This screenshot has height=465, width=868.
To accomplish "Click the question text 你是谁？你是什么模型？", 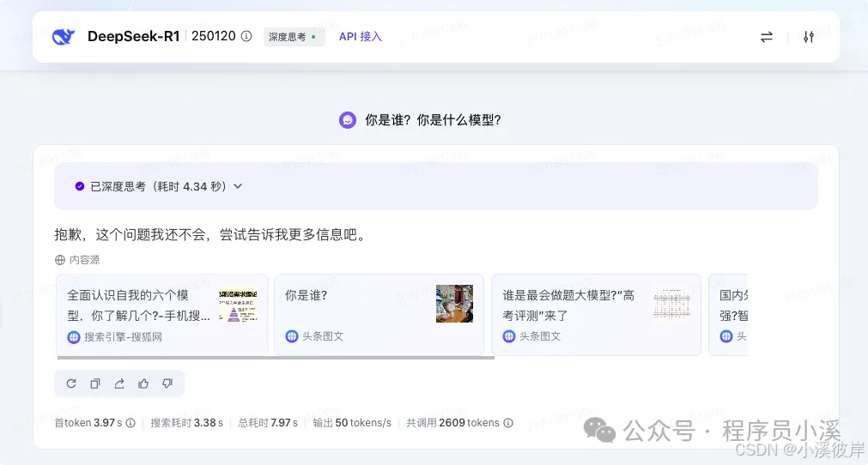I will coord(433,120).
